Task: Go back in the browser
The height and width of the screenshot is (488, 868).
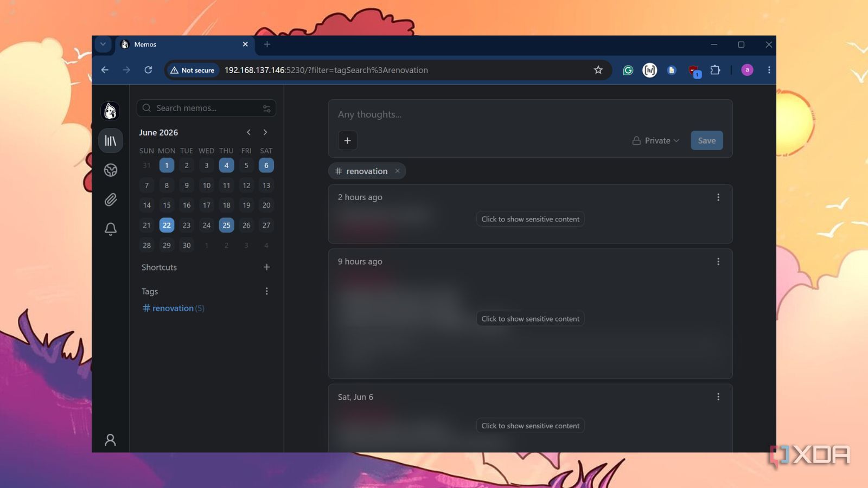Action: point(105,70)
